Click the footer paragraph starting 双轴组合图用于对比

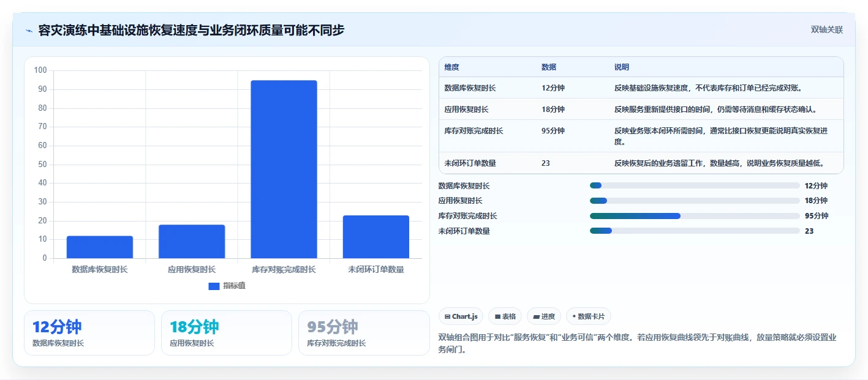[x=638, y=343]
